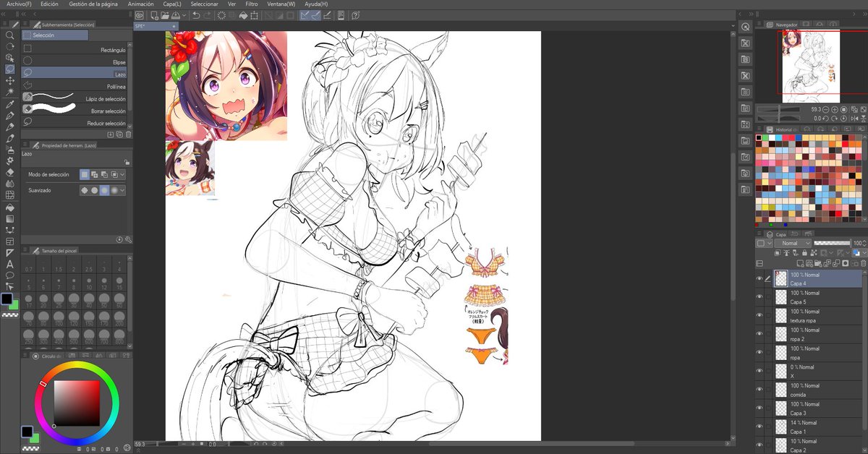The width and height of the screenshot is (868, 454).
Task: Open the Subherramienta panel hamburger menu
Action: click(x=25, y=24)
